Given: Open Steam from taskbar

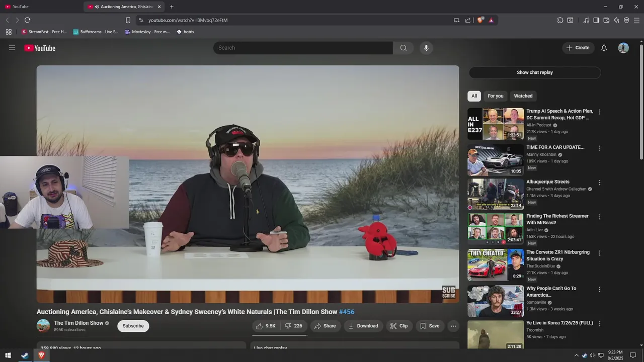Looking at the screenshot, I should [x=25, y=355].
